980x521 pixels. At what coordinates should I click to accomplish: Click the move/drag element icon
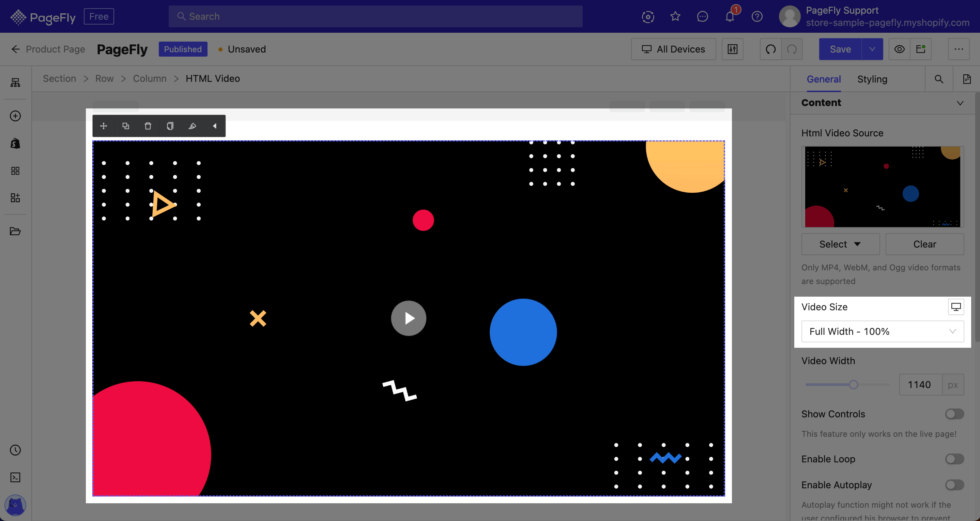104,126
